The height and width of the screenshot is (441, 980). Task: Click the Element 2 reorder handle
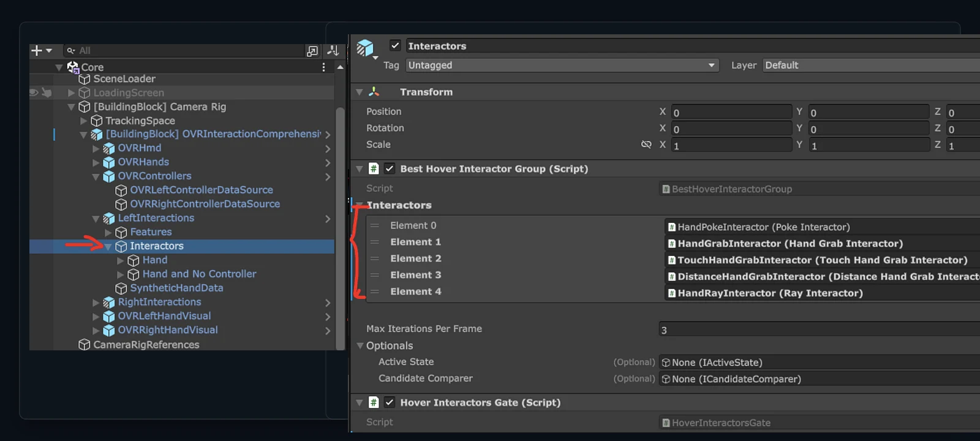coord(375,258)
